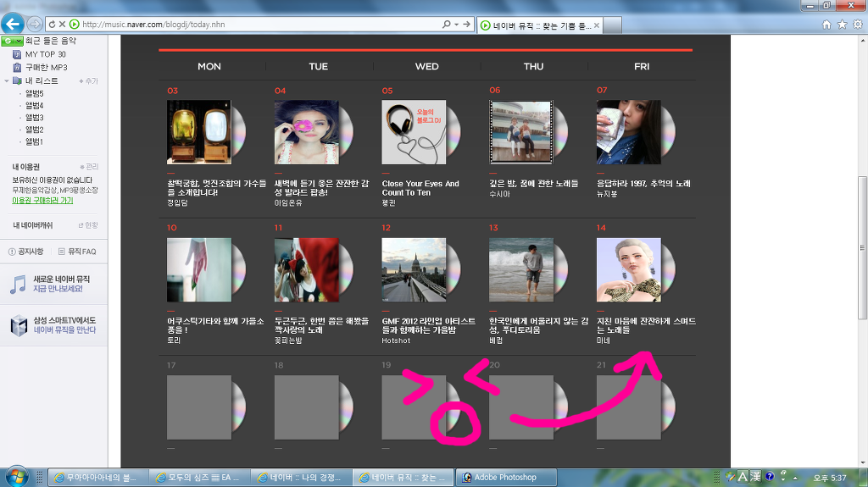Refresh the page using the reload icon
Screen dimensions: 868x487
coord(52,25)
